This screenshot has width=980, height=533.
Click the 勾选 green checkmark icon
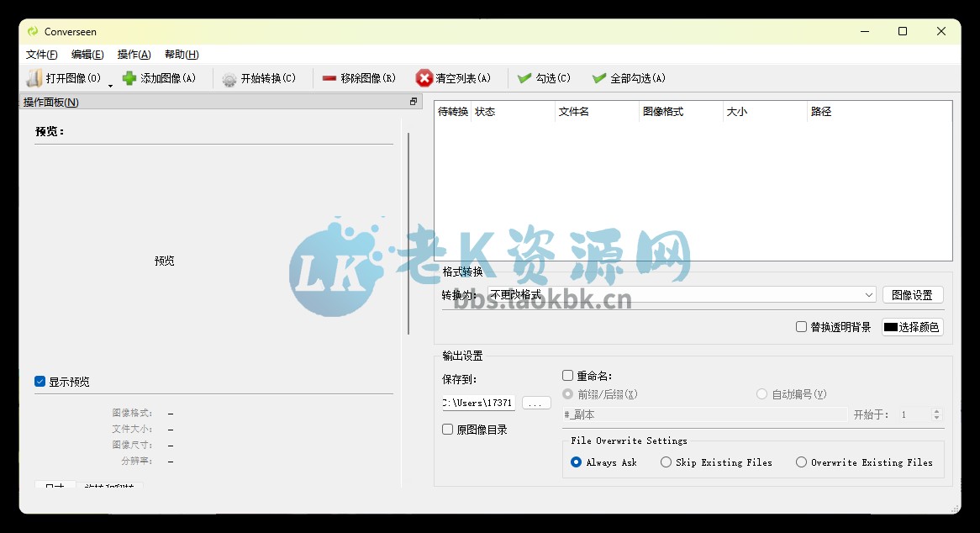click(x=524, y=78)
